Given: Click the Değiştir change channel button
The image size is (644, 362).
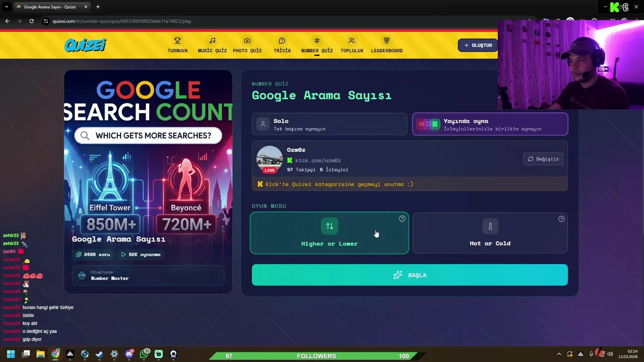Looking at the screenshot, I should [543, 159].
